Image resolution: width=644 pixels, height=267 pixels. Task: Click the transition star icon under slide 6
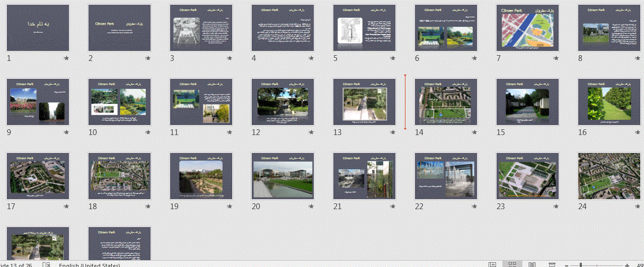point(474,58)
